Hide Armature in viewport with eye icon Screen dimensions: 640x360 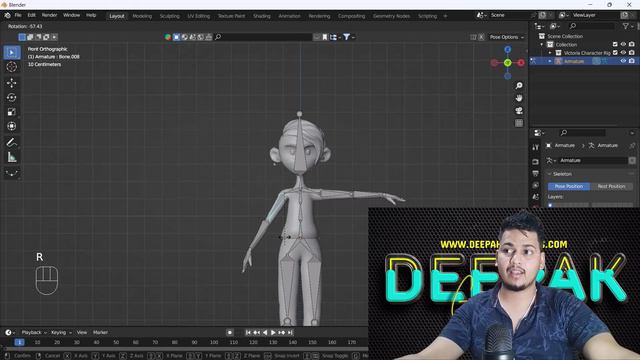tap(623, 61)
